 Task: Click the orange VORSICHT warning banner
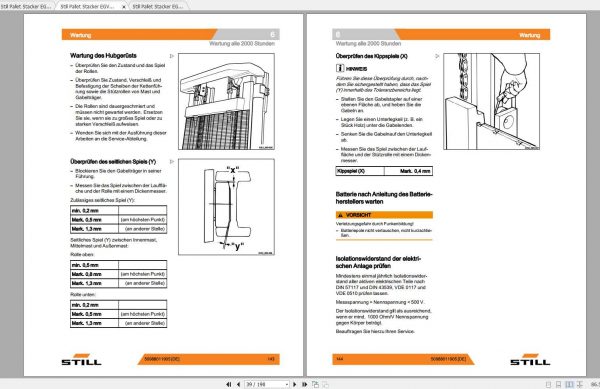point(384,215)
